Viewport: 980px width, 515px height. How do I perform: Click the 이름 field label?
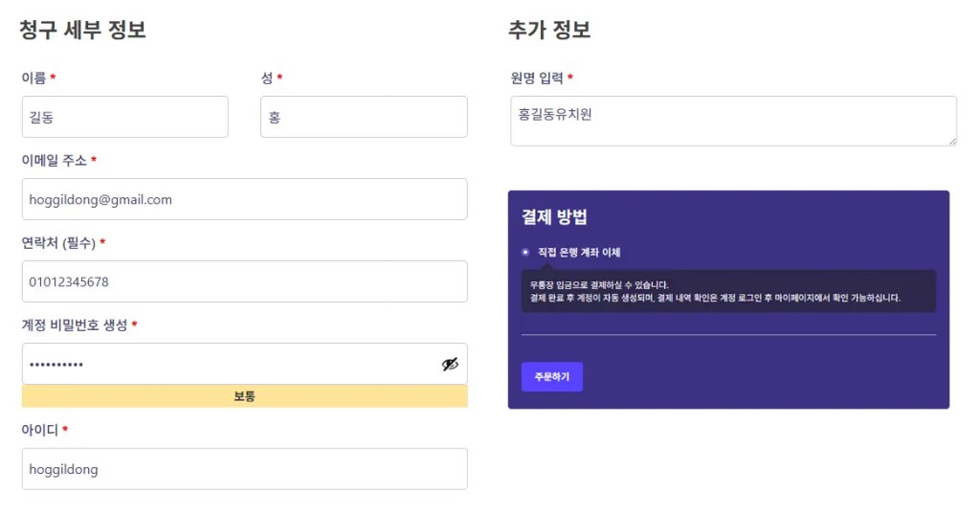coord(33,78)
